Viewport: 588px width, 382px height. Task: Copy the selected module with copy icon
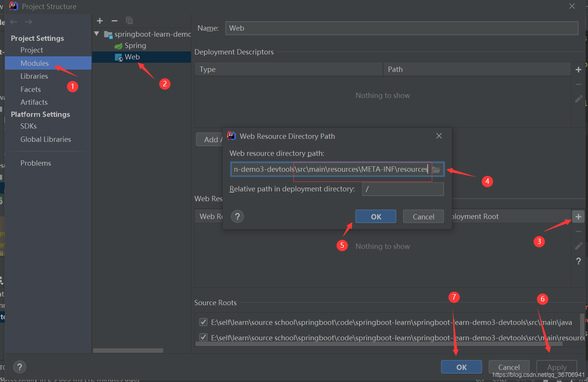point(129,21)
